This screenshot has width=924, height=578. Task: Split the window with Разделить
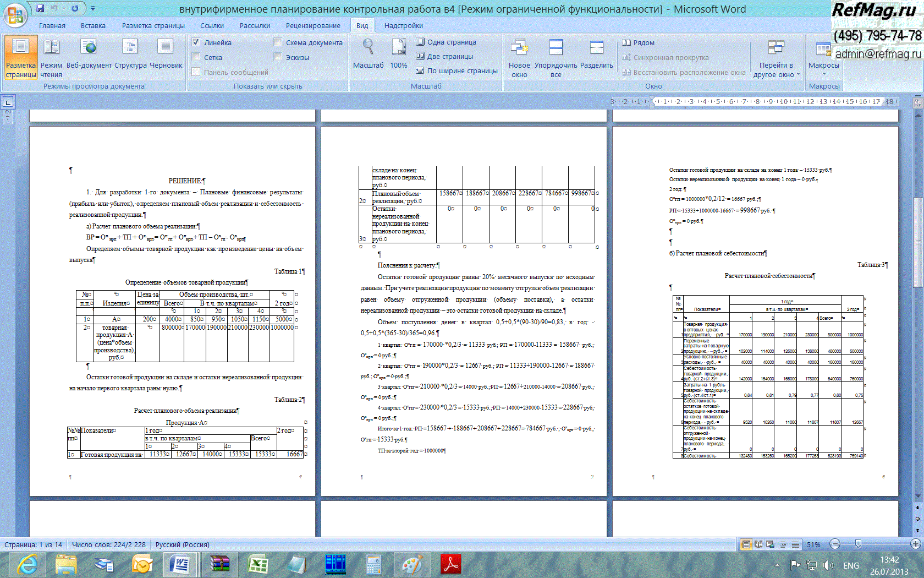tap(596, 55)
